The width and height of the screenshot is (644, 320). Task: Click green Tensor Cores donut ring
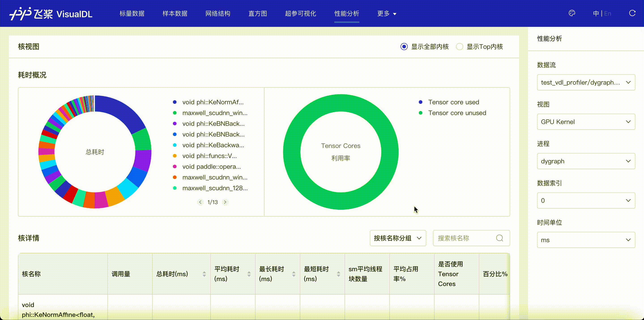[341, 103]
